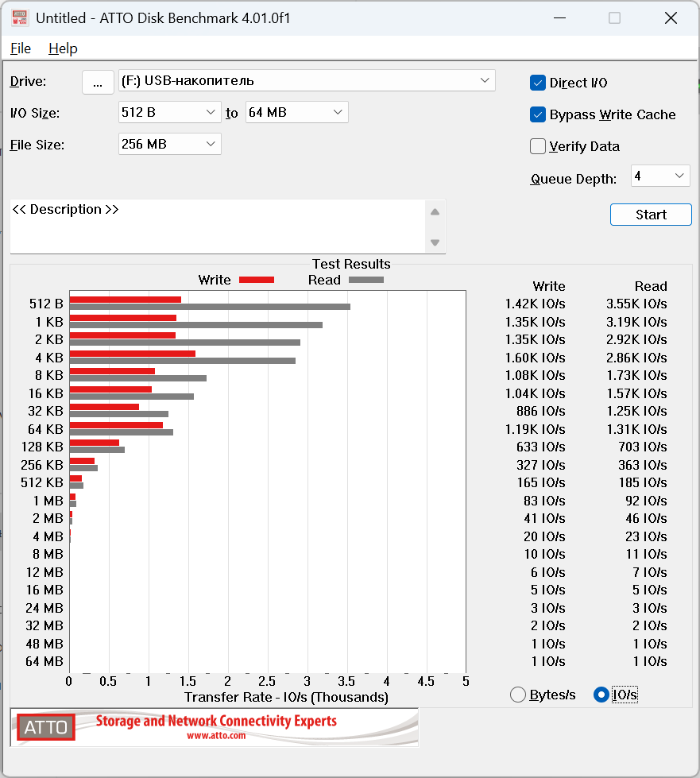Open the I/O Size end dropdown showing 64 MB
The height and width of the screenshot is (778, 700).
click(296, 112)
